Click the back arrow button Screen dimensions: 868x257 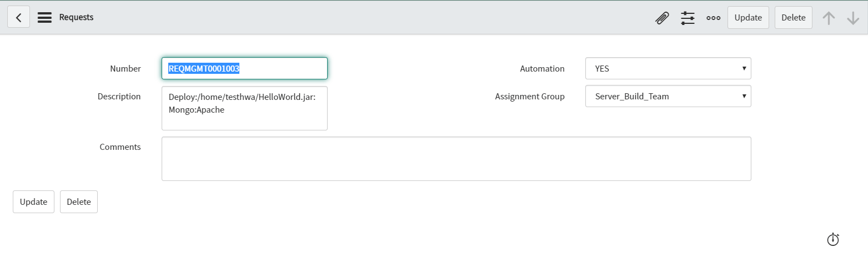[x=18, y=17]
